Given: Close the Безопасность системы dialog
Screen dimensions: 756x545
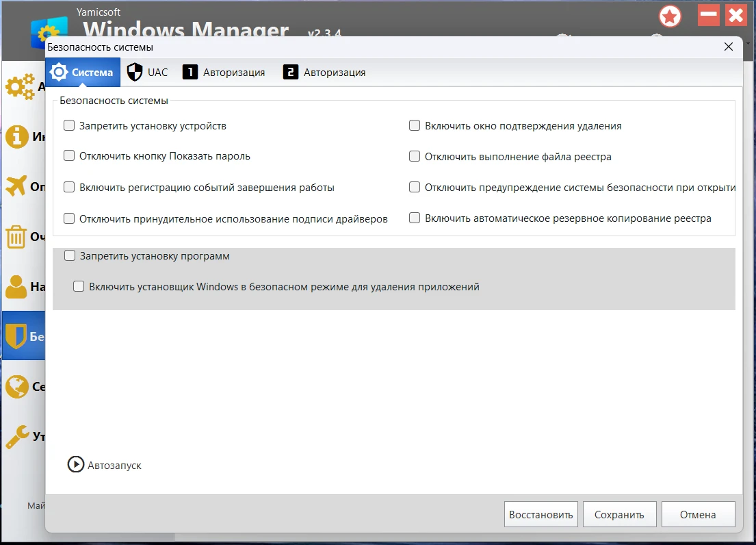Looking at the screenshot, I should click(x=729, y=47).
